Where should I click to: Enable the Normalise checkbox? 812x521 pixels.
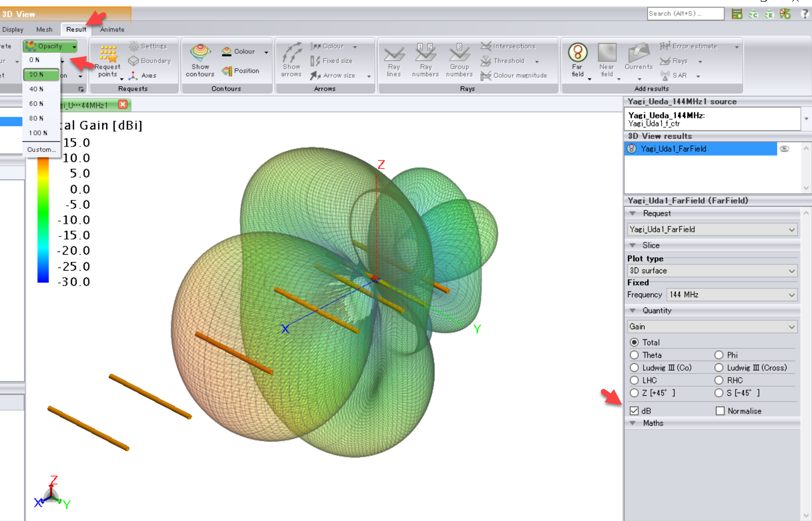click(720, 411)
